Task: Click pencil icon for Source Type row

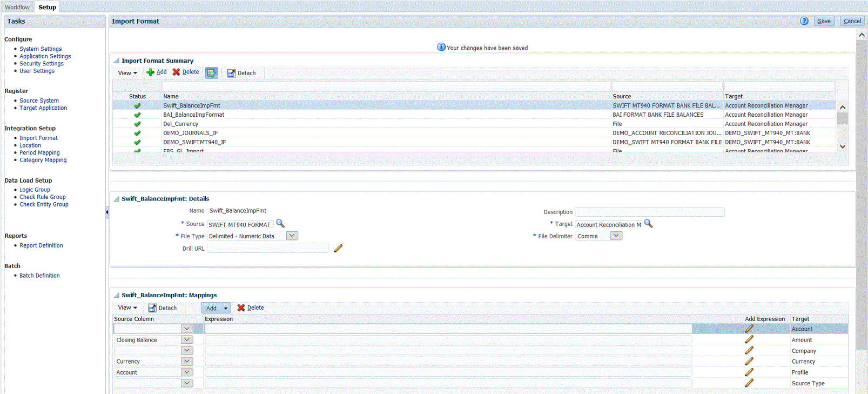Action: click(x=749, y=383)
